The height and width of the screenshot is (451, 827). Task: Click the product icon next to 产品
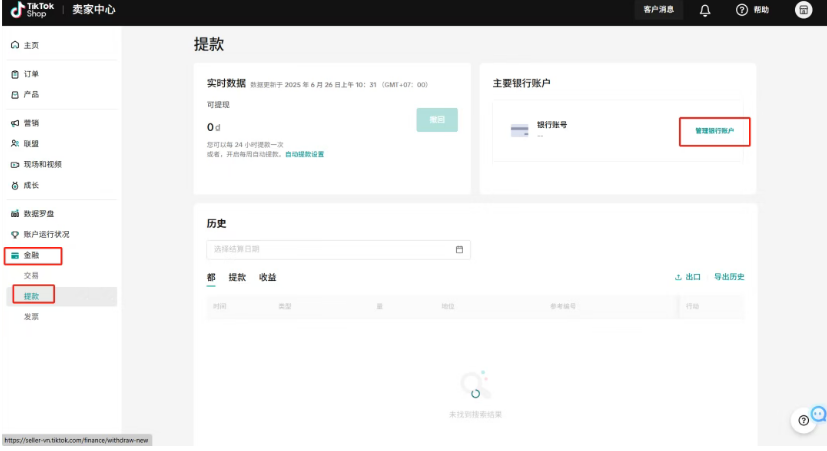[x=15, y=95]
